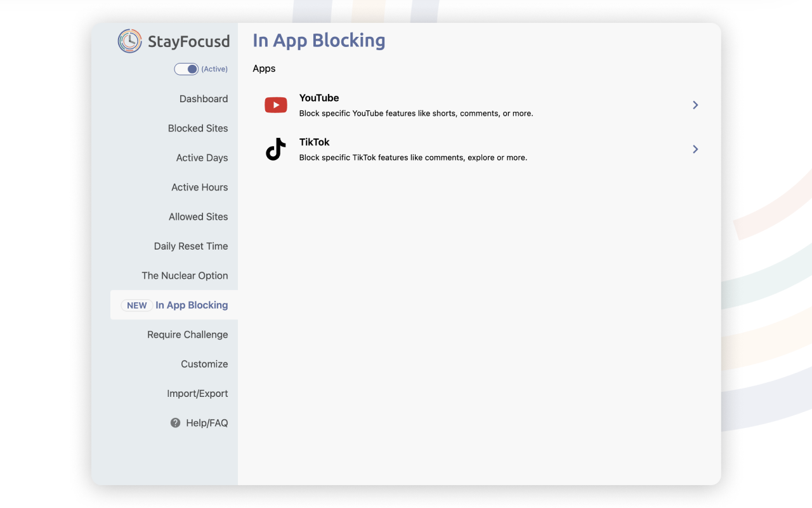812x508 pixels.
Task: Click the In App Blocking page heading
Action: point(319,41)
